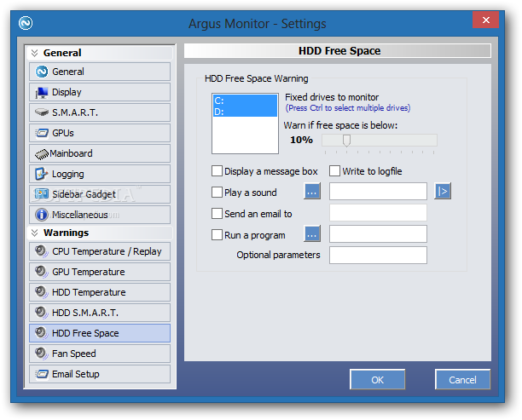522x420 pixels.
Task: Click the Mainboard chip icon
Action: pyautogui.click(x=42, y=154)
